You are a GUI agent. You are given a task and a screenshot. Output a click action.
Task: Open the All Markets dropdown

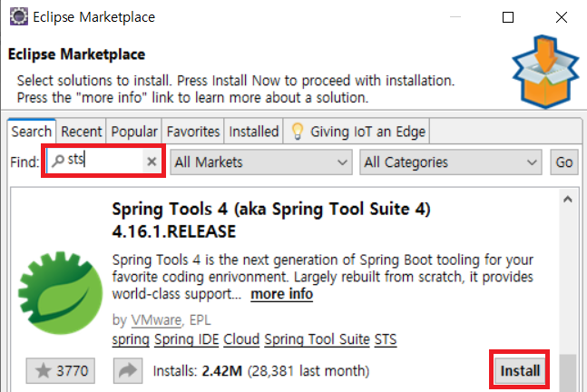click(261, 162)
